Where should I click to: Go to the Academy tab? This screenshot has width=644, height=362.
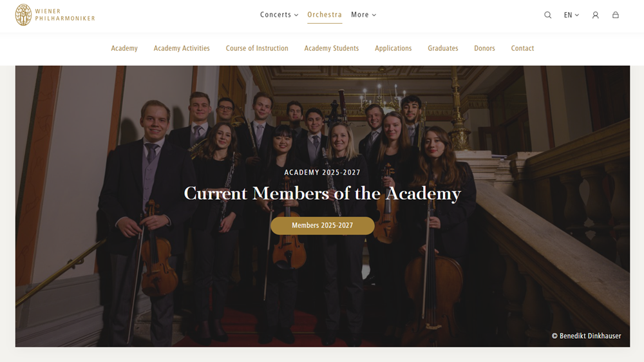pos(124,48)
